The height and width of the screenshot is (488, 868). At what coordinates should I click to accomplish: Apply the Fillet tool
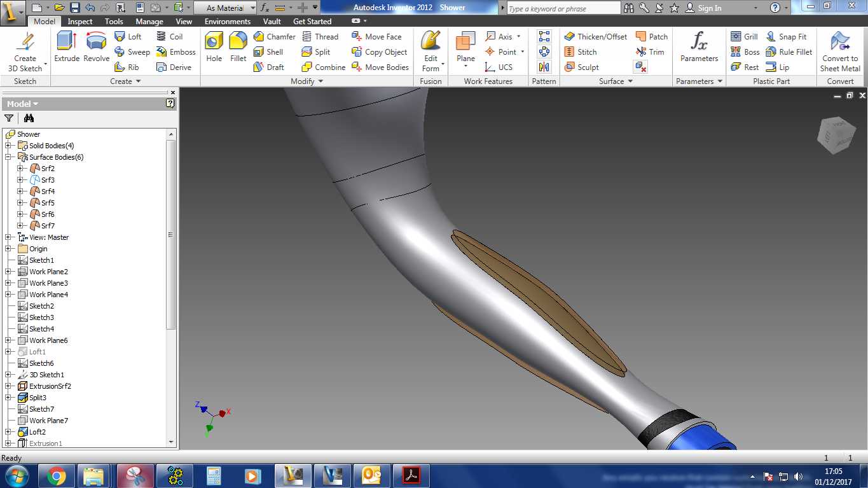(238, 47)
